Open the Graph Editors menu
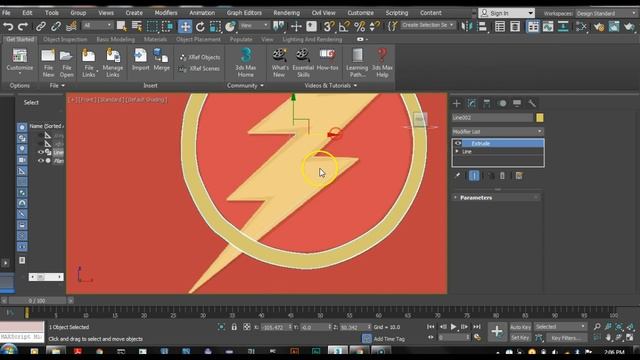 coord(244,13)
